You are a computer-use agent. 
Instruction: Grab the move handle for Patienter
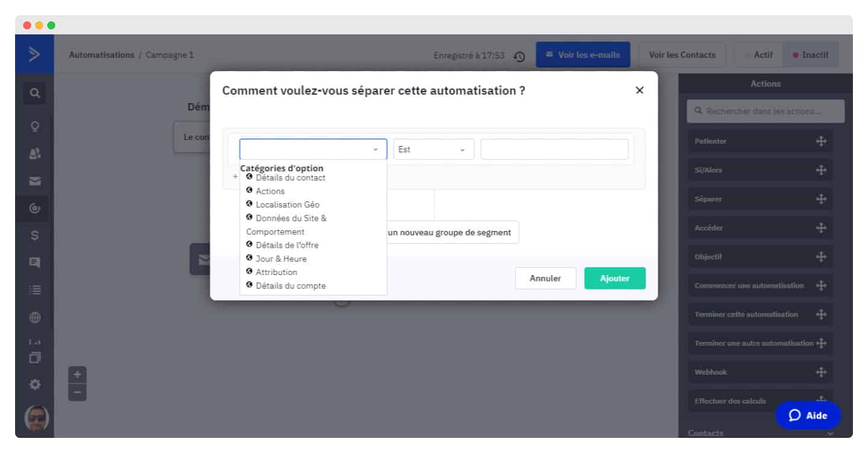821,141
